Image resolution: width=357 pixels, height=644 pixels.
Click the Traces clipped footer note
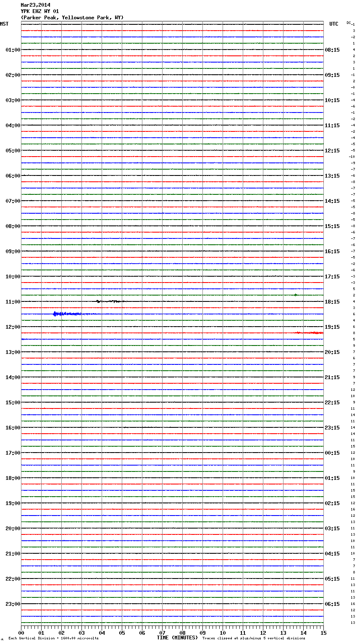click(x=254, y=639)
